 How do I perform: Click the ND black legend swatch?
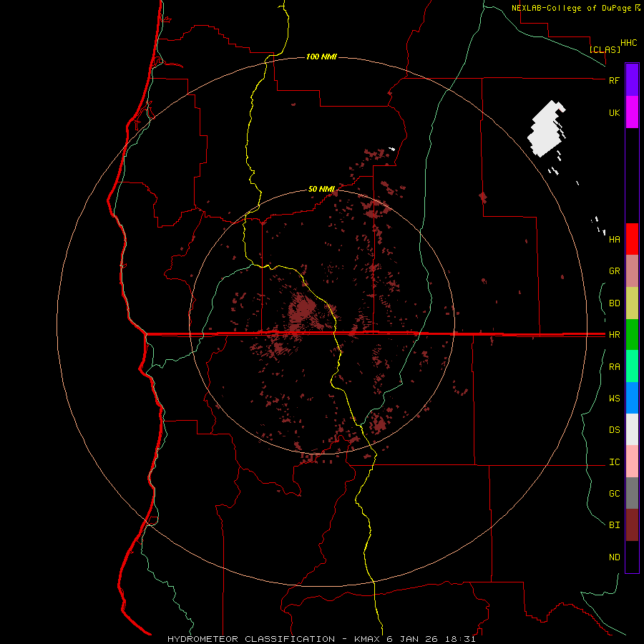pos(632,557)
